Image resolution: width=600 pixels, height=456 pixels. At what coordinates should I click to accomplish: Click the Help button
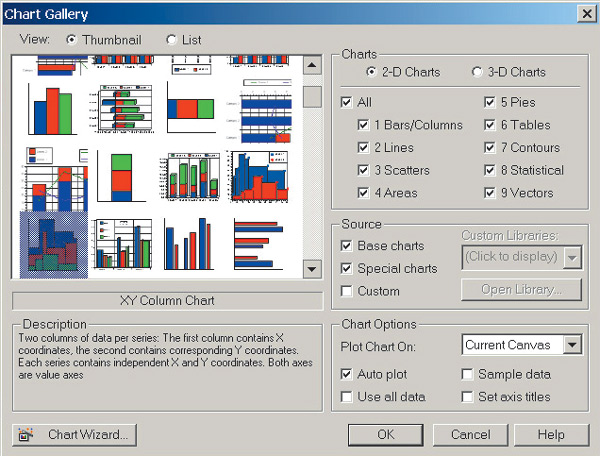point(551,435)
